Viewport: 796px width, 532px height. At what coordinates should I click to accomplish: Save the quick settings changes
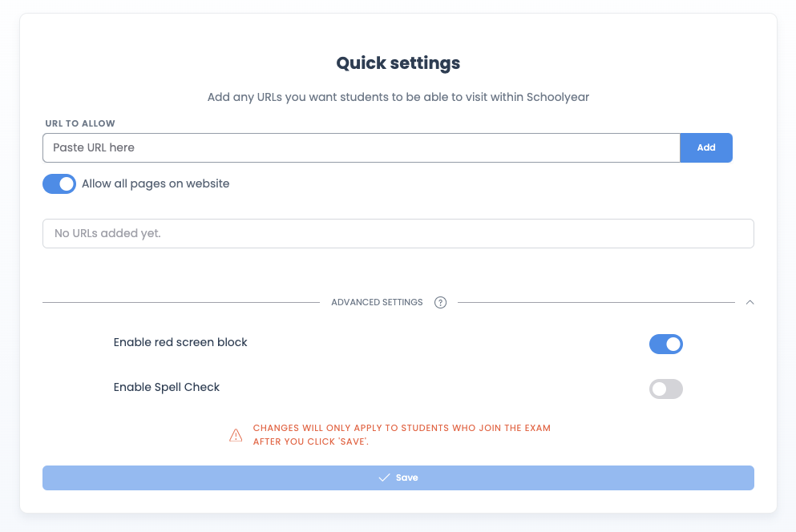point(398,478)
